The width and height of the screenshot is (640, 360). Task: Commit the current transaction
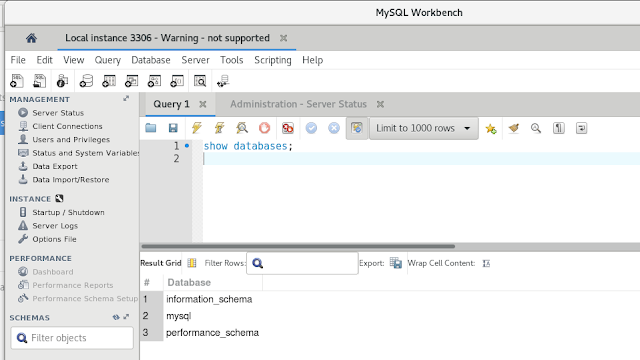(x=311, y=128)
